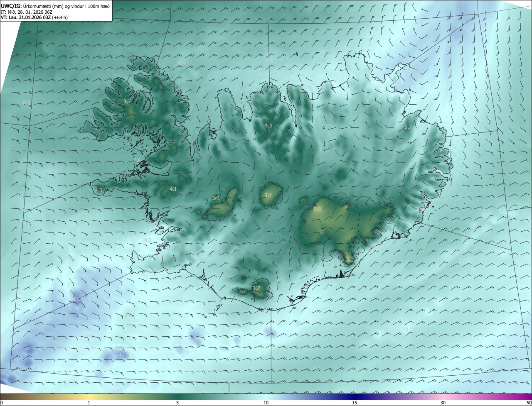Click the 10 tick on the color scale
Viewport: 532px width, 406px height.
pyautogui.click(x=266, y=403)
